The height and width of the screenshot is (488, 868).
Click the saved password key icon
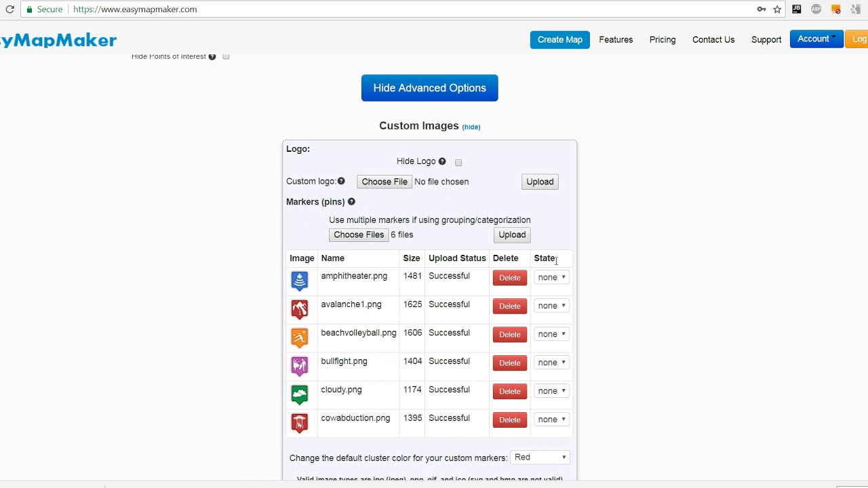pos(761,9)
